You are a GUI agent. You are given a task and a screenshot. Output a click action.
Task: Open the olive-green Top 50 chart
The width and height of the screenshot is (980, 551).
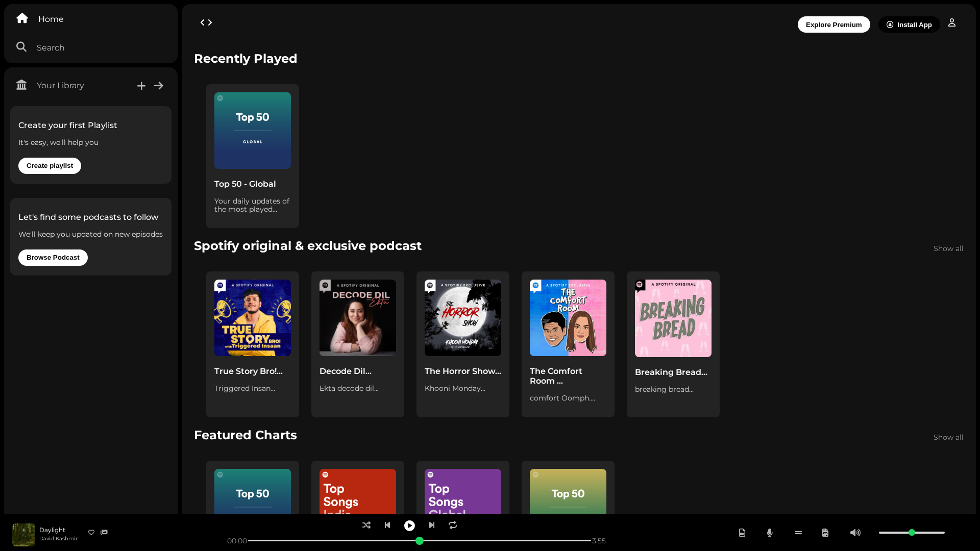point(568,491)
